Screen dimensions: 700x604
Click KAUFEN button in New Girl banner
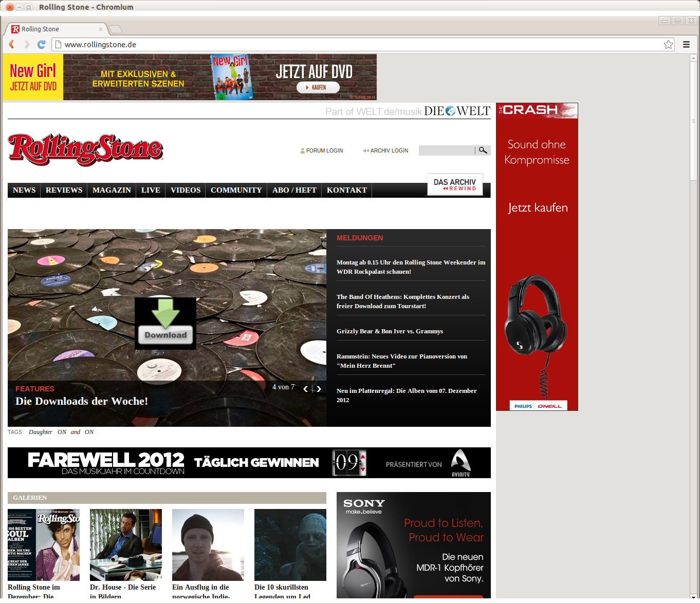click(x=318, y=87)
